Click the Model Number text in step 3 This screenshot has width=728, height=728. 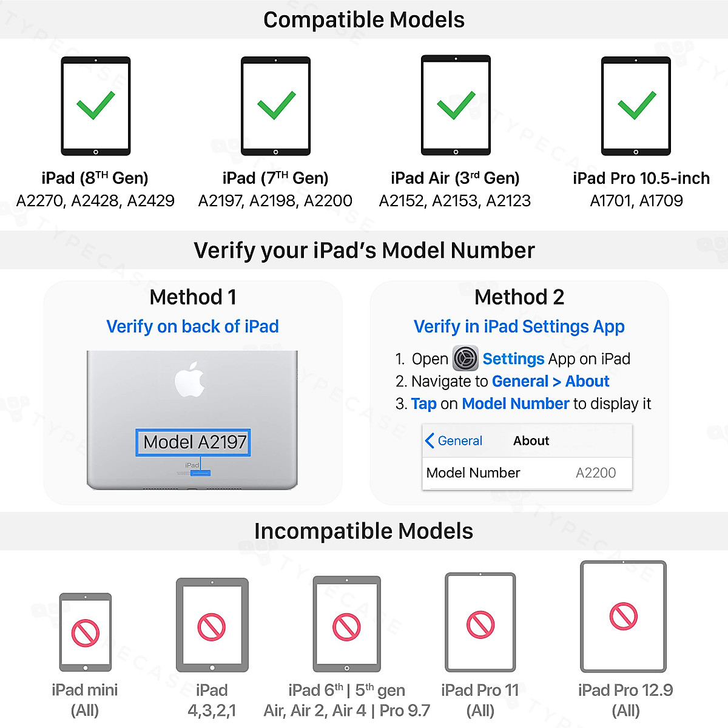tap(515, 404)
